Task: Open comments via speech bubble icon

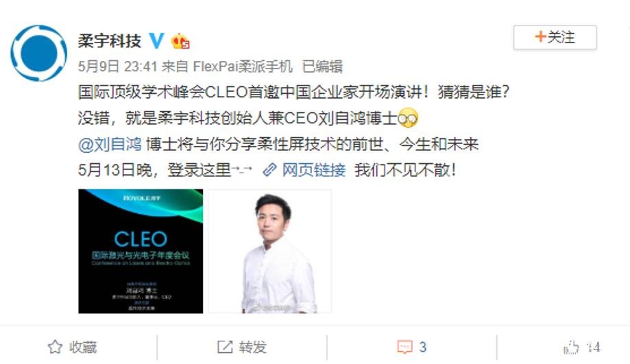Action: pyautogui.click(x=404, y=347)
